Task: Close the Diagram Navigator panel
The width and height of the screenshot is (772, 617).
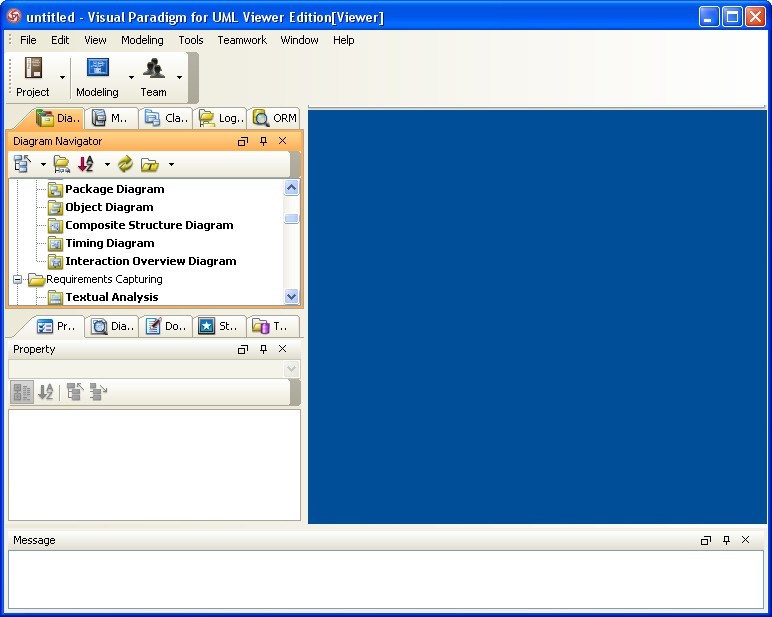Action: [x=283, y=141]
